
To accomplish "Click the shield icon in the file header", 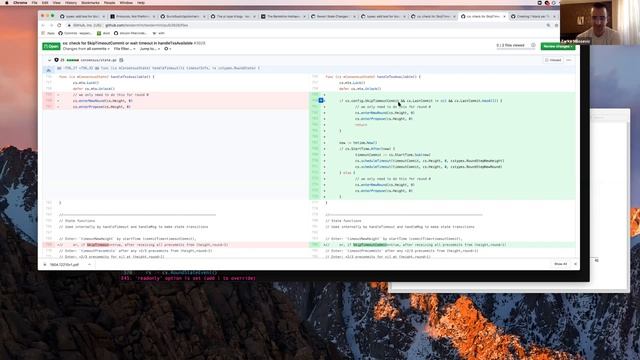I will click(x=56, y=60).
